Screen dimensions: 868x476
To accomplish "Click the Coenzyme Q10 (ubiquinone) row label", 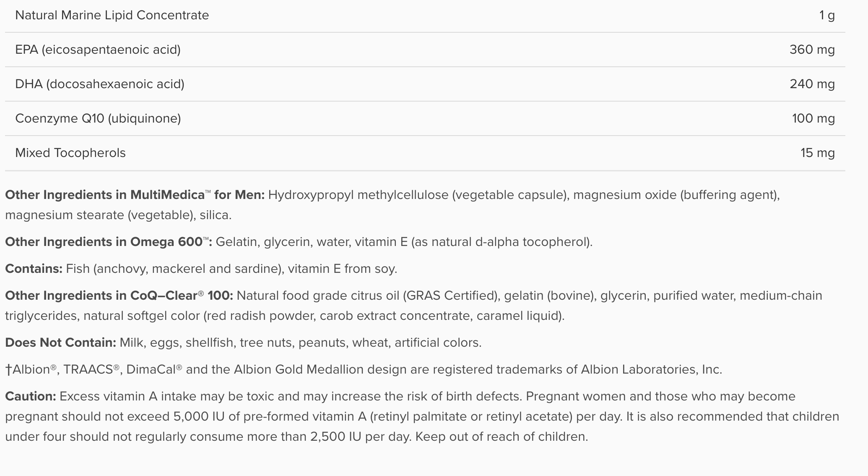I will point(98,119).
